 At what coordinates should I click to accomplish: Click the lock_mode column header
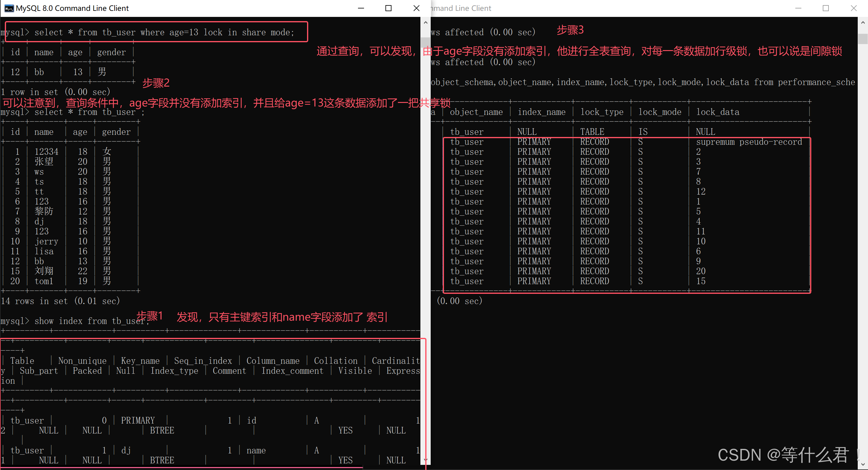(x=659, y=112)
